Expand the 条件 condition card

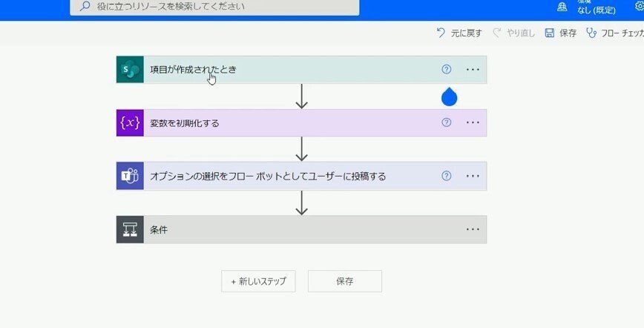pos(301,229)
